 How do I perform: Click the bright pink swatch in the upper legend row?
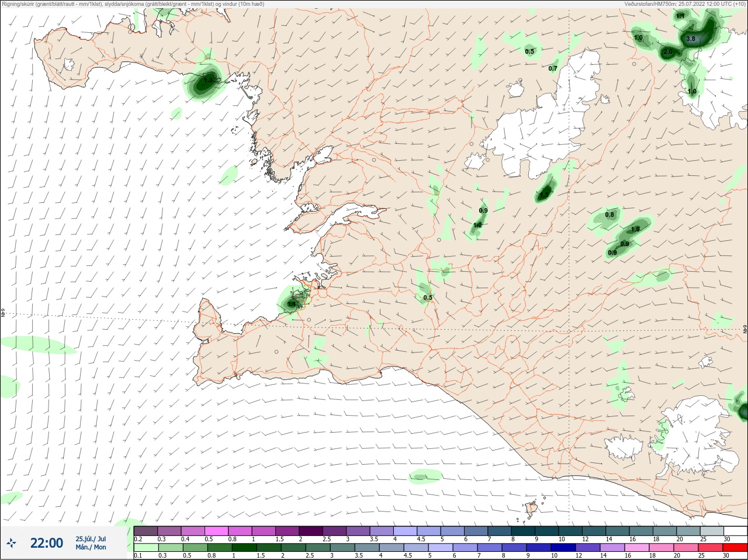(217, 531)
